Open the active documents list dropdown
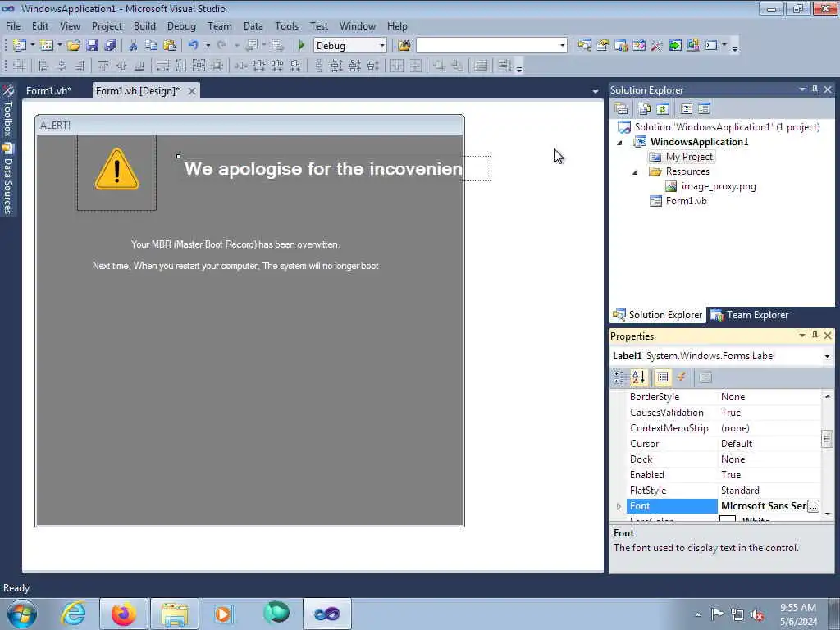840x630 pixels. pyautogui.click(x=596, y=92)
